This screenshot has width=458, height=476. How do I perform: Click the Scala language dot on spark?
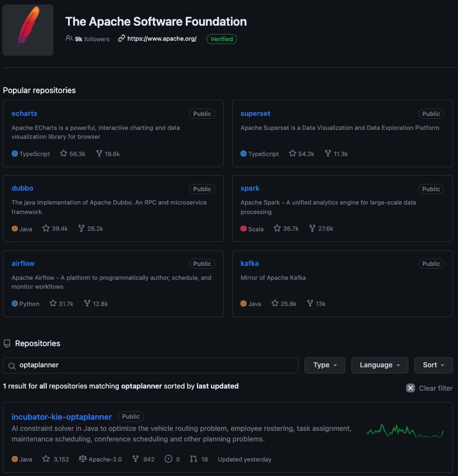coord(243,229)
